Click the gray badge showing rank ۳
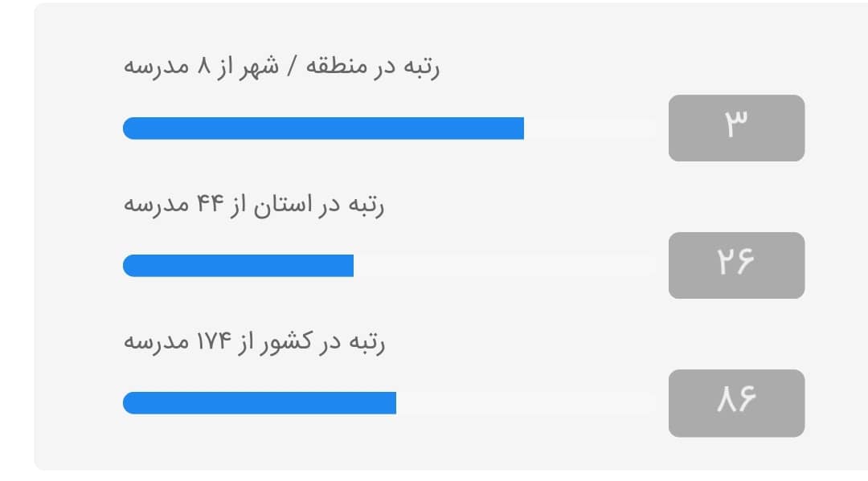Screen dimensions: 868x481 click(736, 128)
